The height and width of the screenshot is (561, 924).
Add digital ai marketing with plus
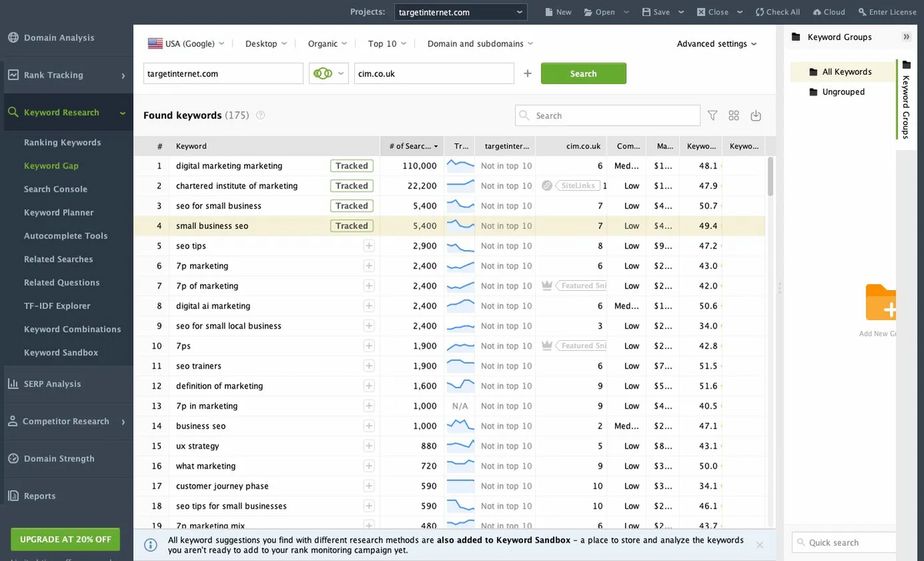pyautogui.click(x=369, y=306)
